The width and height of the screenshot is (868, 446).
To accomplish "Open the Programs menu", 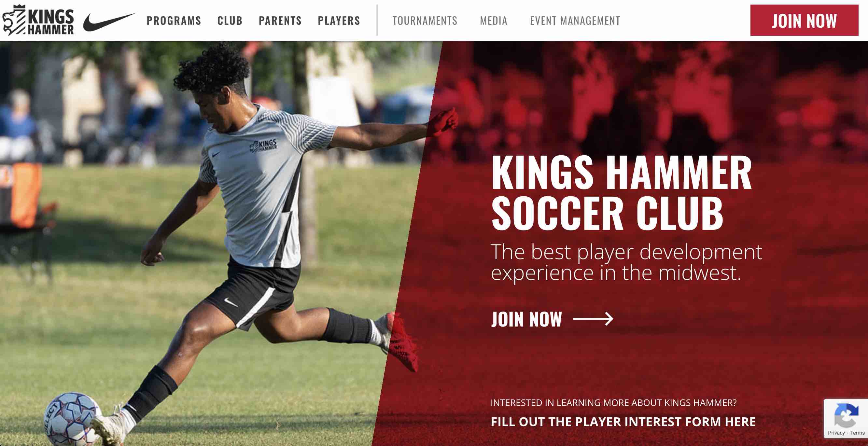I will pyautogui.click(x=174, y=21).
